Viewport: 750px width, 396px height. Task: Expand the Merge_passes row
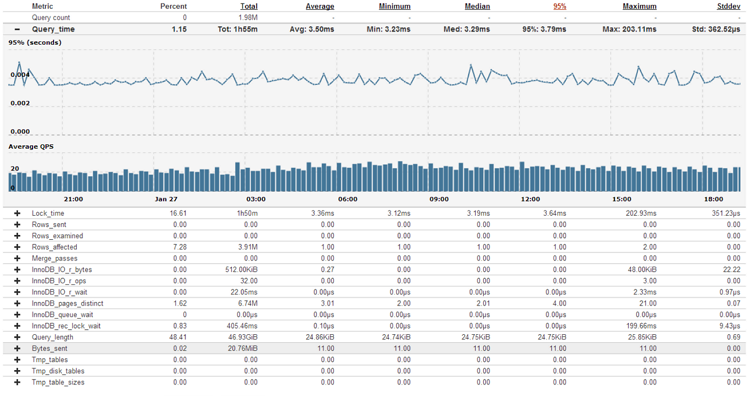[17, 258]
